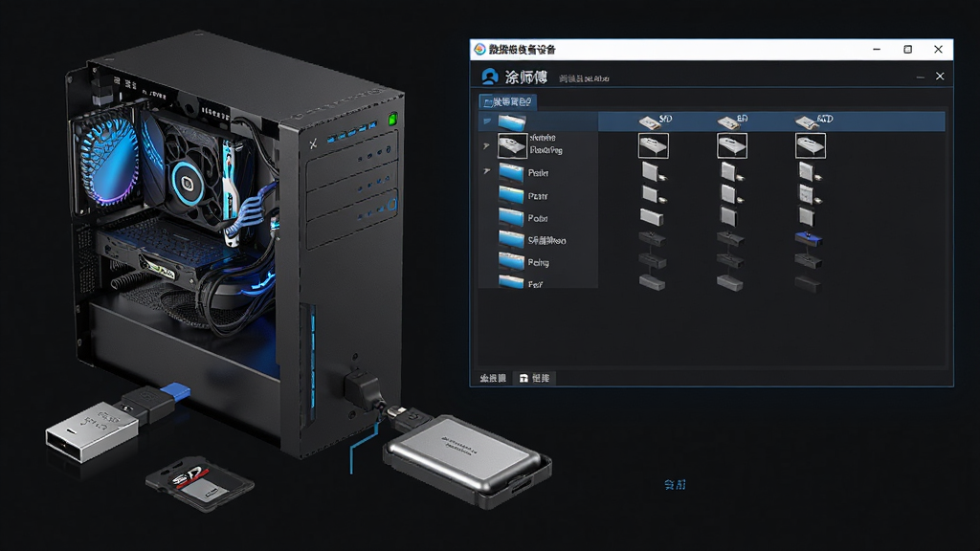The image size is (980, 551).
Task: Open the folder tab above the device list
Action: [x=507, y=101]
